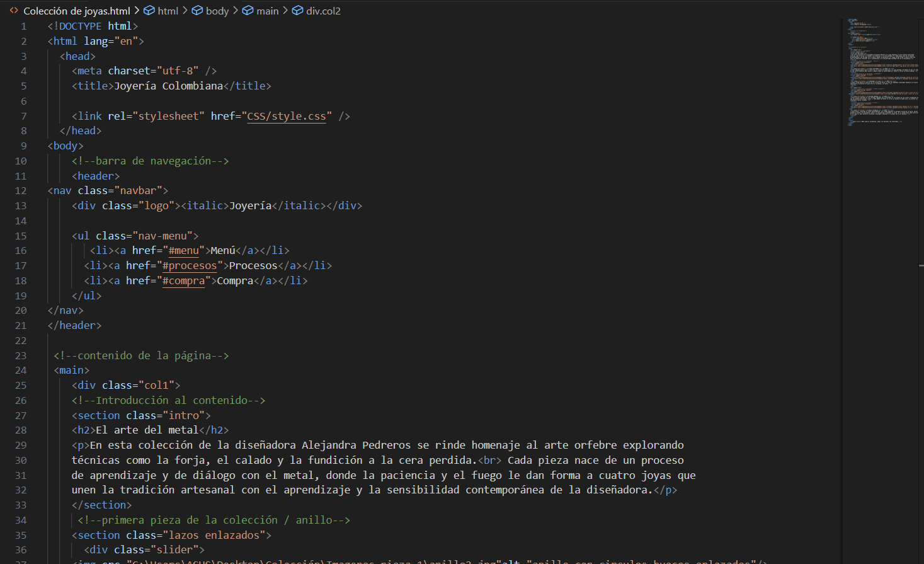Jump using the minimap code preview

click(882, 72)
